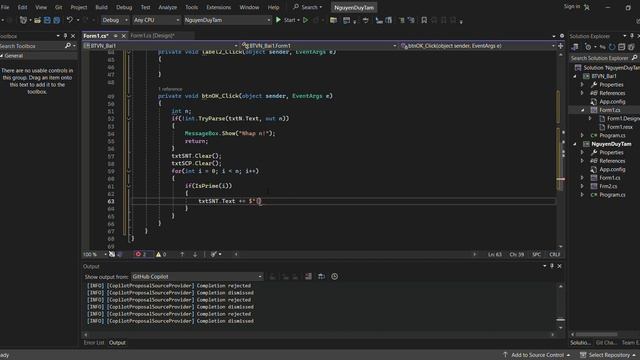Image resolution: width=640 pixels, height=360 pixels.
Task: Click the New Project toolbar icon
Action: 23,20
